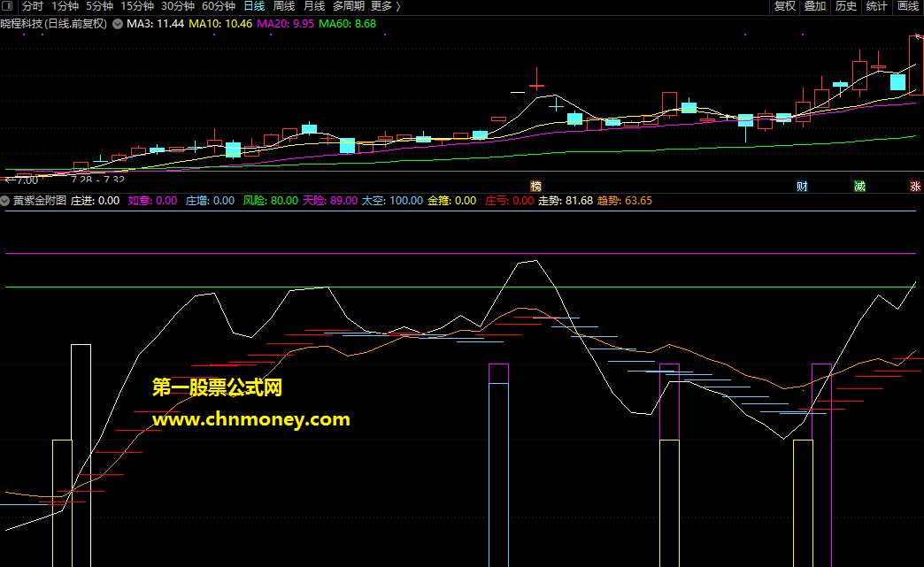
Task: Open dropdown arrow beside 黄紫金附图
Action: 5,201
